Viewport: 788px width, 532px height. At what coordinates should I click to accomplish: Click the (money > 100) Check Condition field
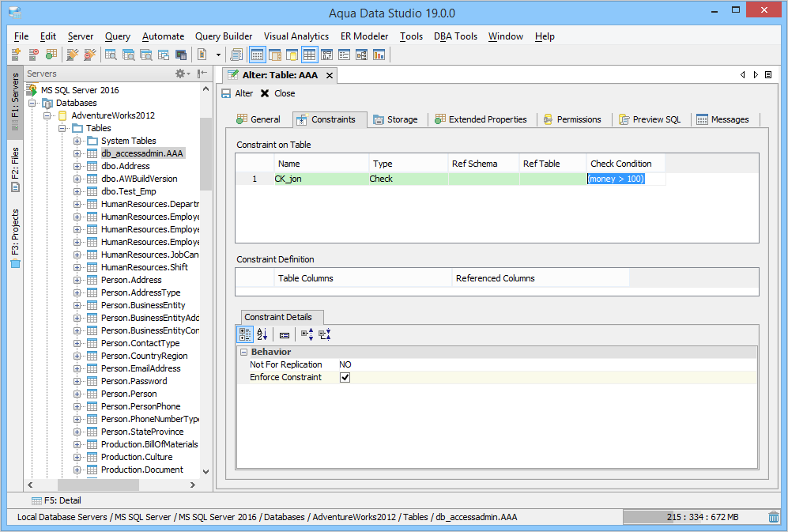pos(626,179)
